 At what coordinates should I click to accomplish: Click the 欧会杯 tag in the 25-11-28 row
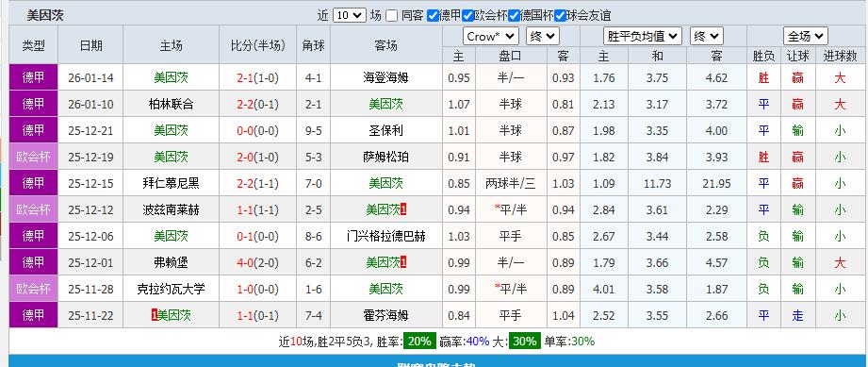33,289
